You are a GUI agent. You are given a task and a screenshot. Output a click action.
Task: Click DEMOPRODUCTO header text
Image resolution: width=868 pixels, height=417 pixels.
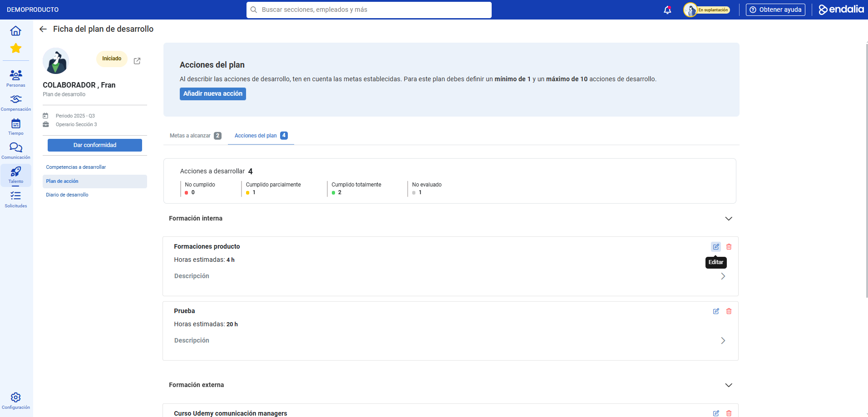point(33,10)
